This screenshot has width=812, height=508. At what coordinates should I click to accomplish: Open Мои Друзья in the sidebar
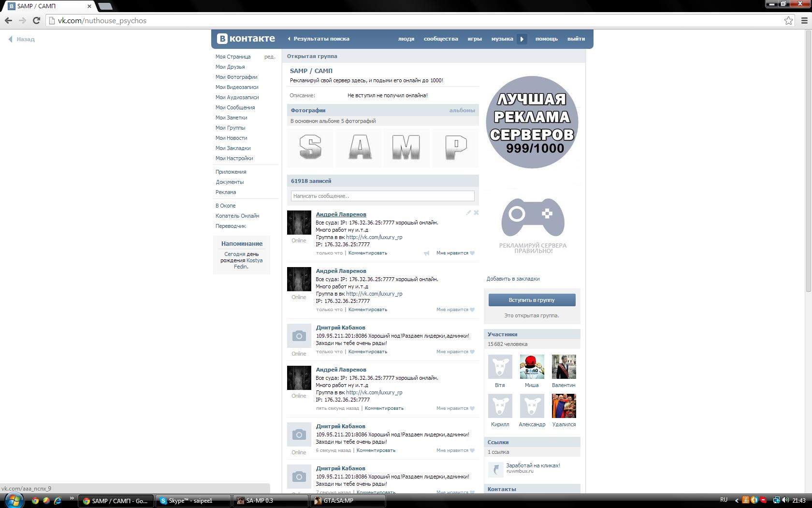pos(230,67)
